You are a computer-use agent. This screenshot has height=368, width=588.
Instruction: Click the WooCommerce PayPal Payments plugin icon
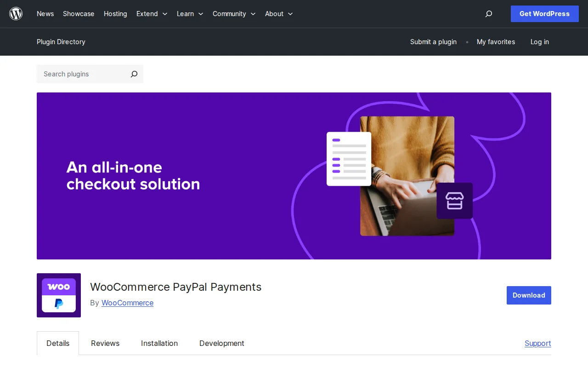coord(58,295)
